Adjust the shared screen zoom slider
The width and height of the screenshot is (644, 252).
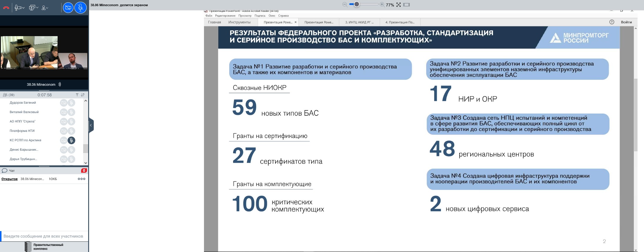pos(357,4)
